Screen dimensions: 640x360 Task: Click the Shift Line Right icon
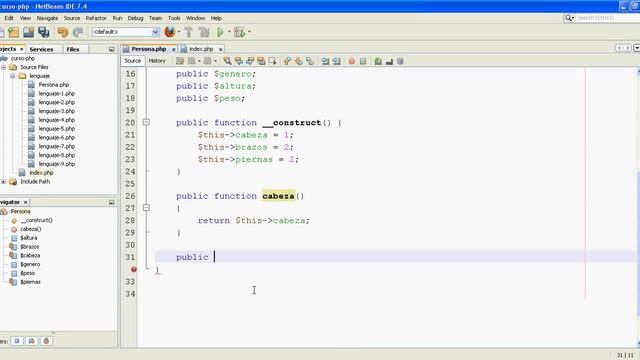pyautogui.click(x=336, y=61)
